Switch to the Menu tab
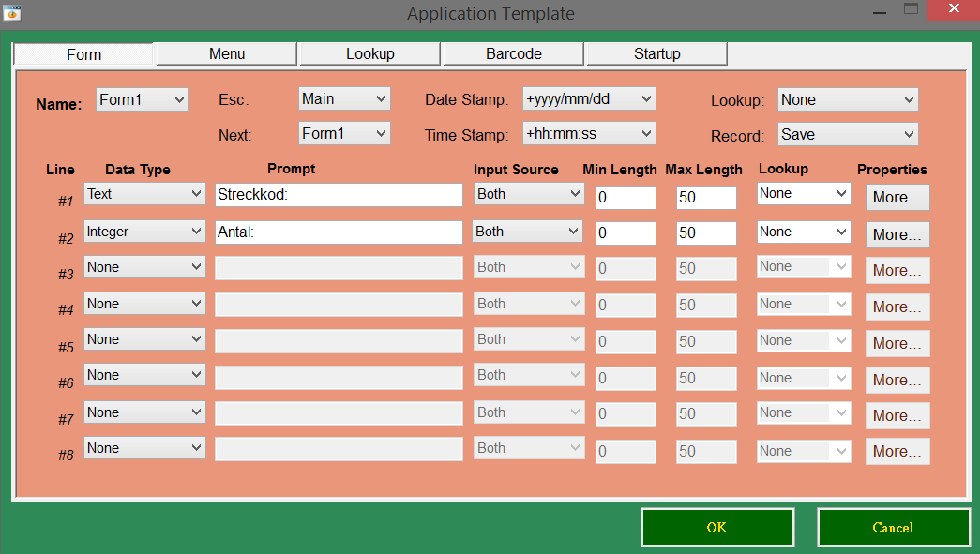Viewport: 980px width, 554px height. [x=226, y=53]
